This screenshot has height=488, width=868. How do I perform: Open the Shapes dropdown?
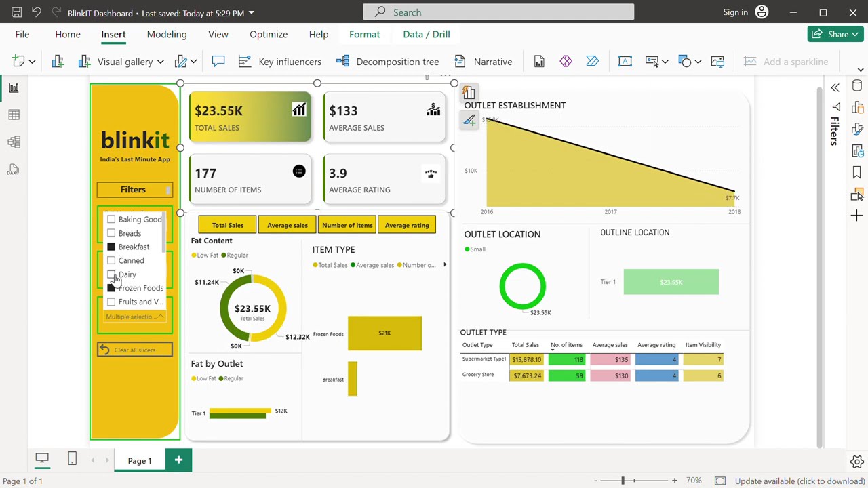pos(698,62)
